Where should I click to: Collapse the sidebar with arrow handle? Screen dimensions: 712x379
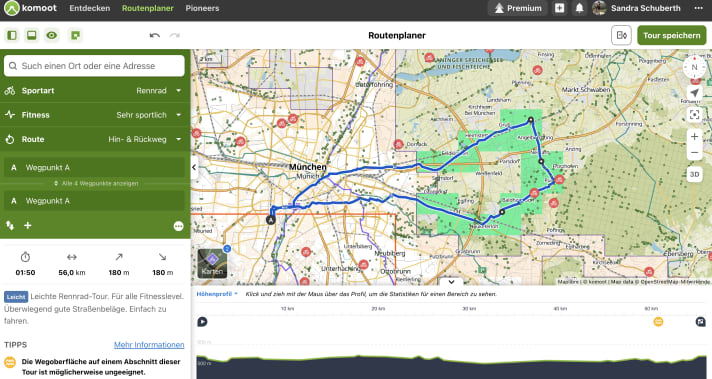coord(194,167)
